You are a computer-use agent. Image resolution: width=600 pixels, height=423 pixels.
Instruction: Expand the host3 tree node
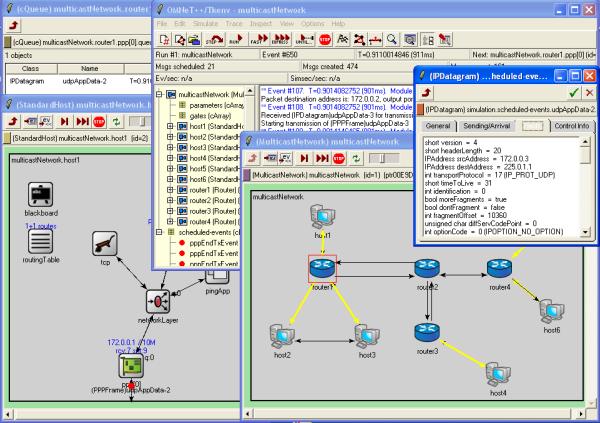(x=170, y=147)
